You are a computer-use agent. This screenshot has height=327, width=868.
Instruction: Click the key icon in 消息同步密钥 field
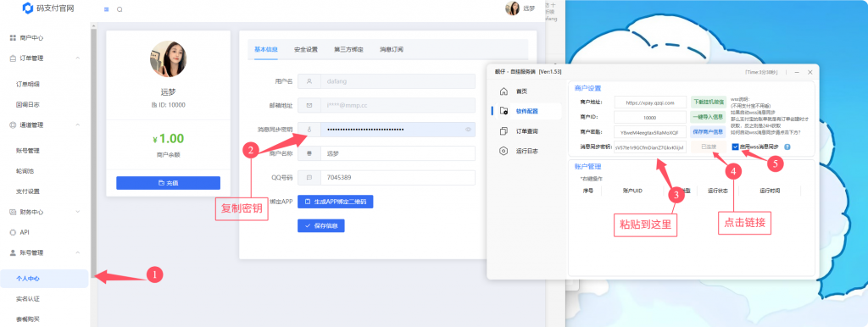pyautogui.click(x=309, y=130)
